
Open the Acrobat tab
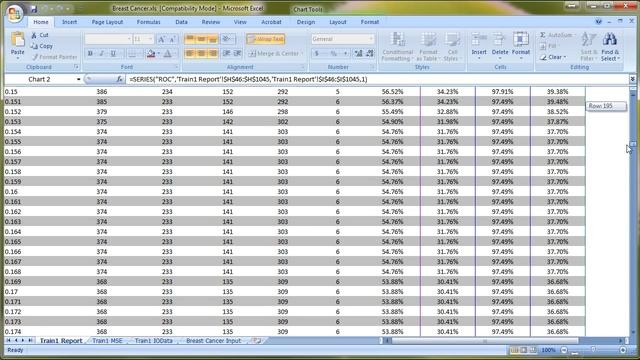tap(271, 22)
